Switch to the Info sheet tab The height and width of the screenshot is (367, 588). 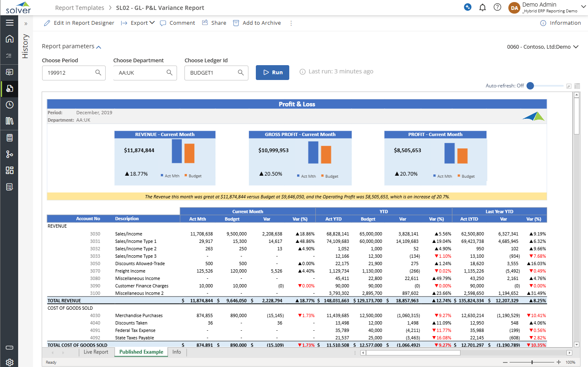tap(177, 352)
